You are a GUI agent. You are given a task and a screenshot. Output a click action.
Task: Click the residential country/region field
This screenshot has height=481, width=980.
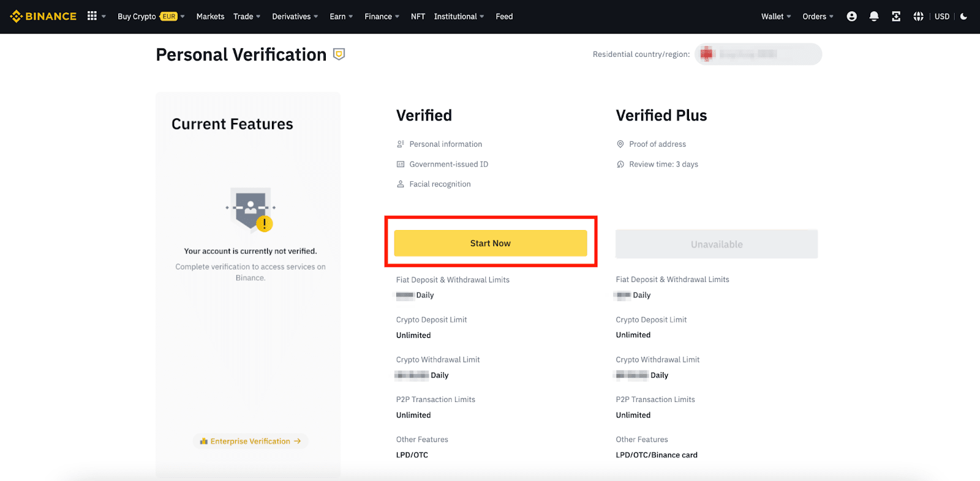click(x=758, y=54)
